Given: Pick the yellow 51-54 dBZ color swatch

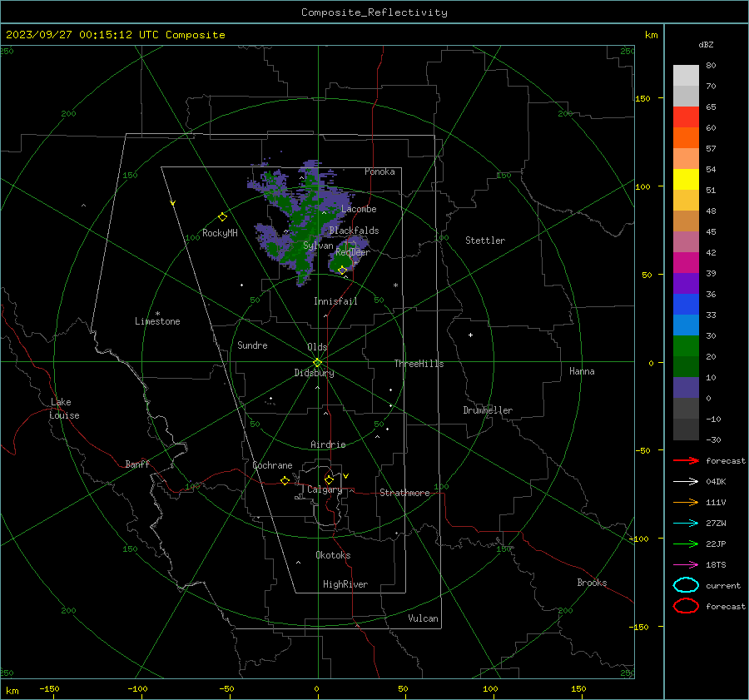Looking at the screenshot, I should tap(686, 180).
